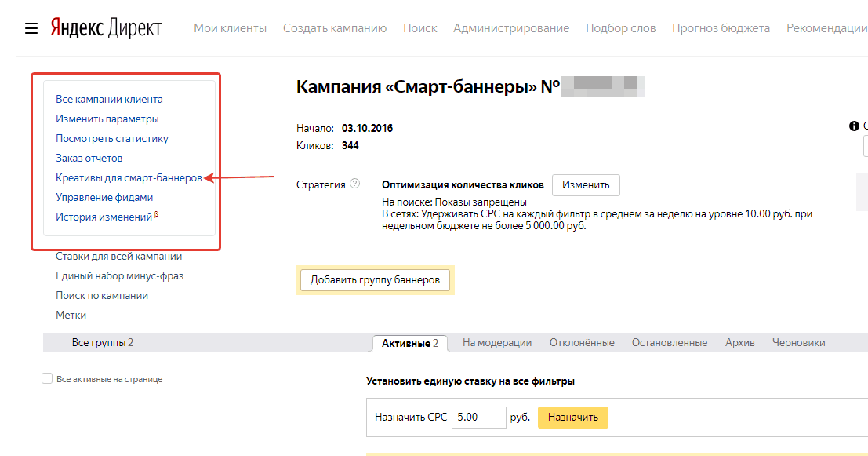868x456 pixels.
Task: Go to 'Подбор слов' section
Action: 620,28
